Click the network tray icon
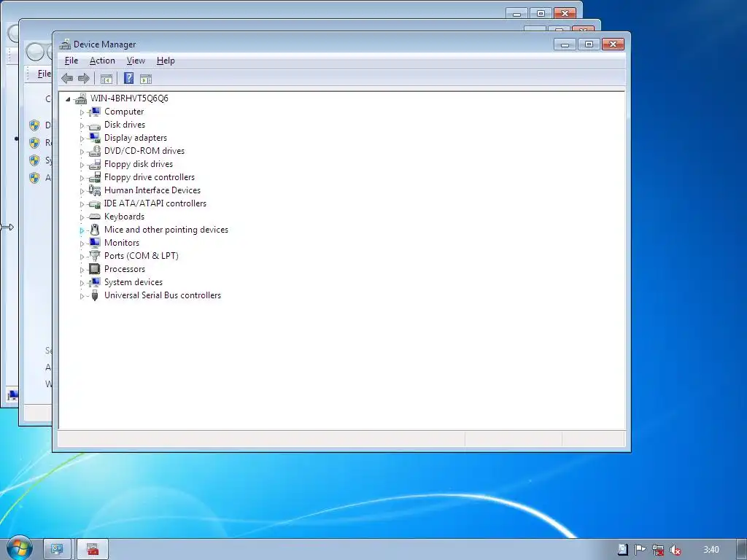 (x=658, y=550)
